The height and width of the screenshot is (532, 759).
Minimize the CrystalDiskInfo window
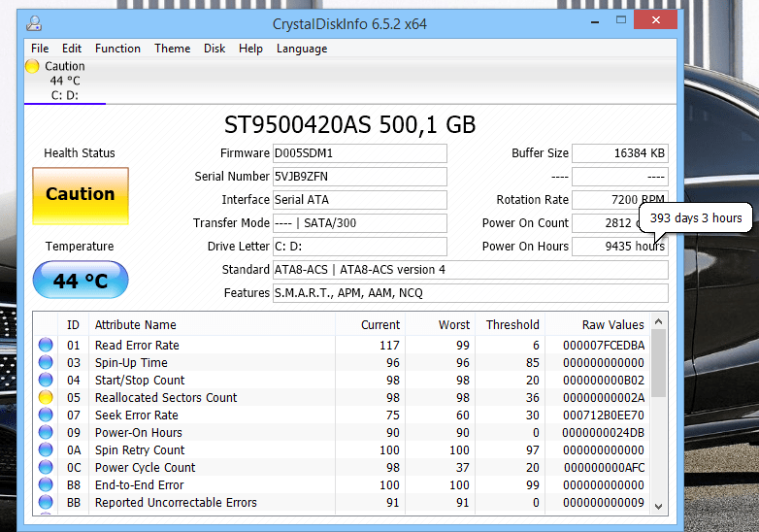coord(595,21)
